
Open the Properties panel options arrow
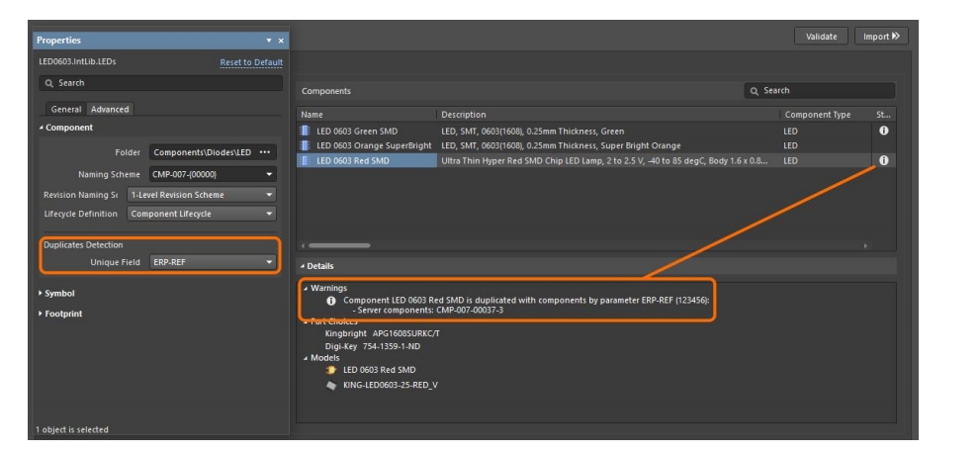click(x=269, y=41)
